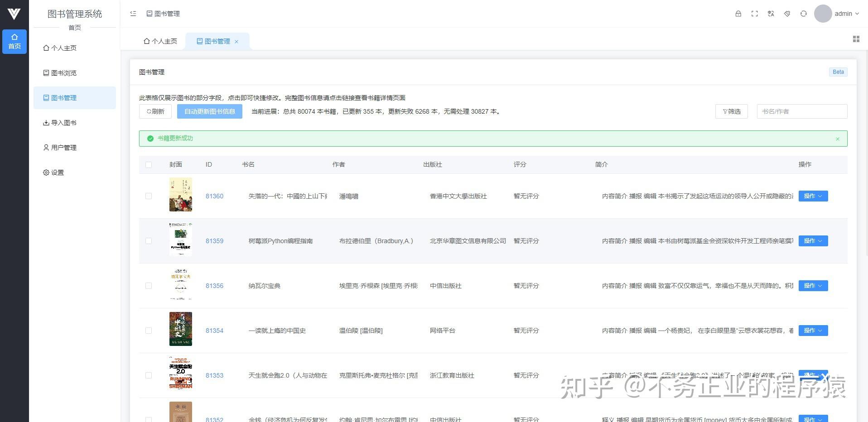Click the 自动更新图书信息 button
The height and width of the screenshot is (422, 868).
210,111
